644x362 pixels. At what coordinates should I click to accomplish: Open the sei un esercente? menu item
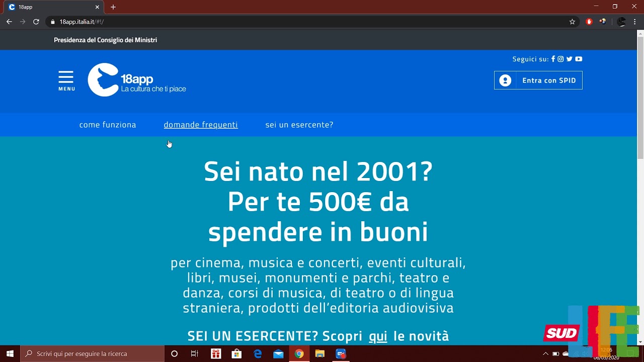pos(299,125)
